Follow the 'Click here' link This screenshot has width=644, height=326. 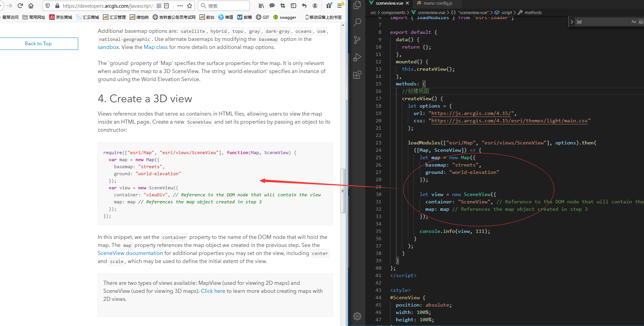point(213,291)
